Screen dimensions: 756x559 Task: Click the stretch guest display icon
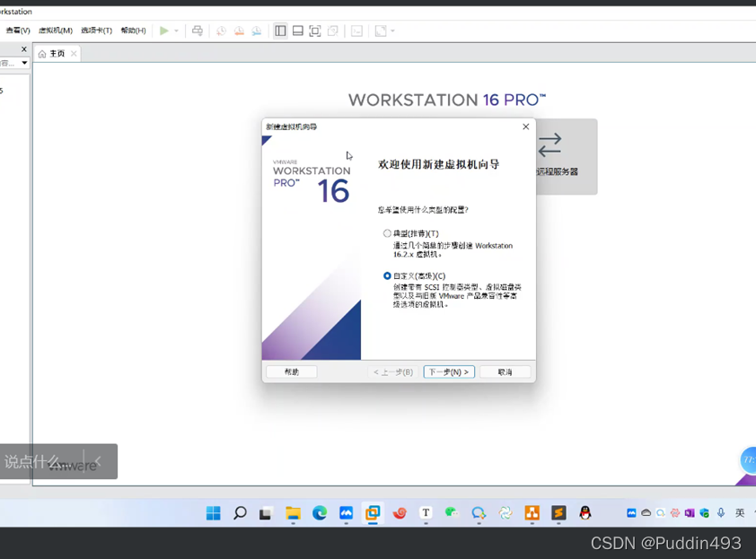381,31
